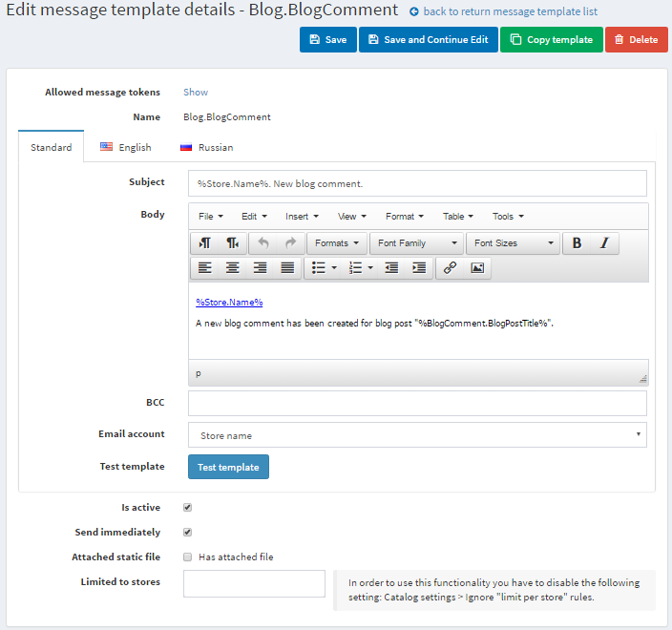Click the Russian flag icon
The width and height of the screenshot is (672, 630).
click(x=186, y=147)
